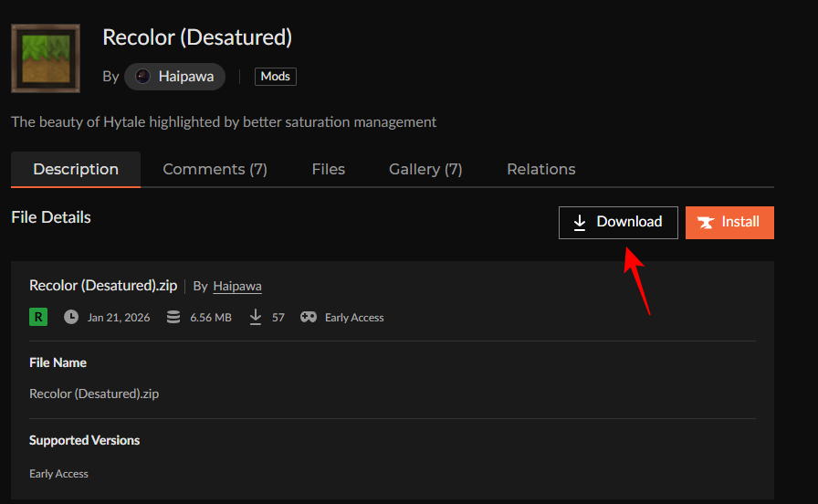Click the anvil icon in Install button
Viewport: 818px width, 504px height.
[x=706, y=223]
